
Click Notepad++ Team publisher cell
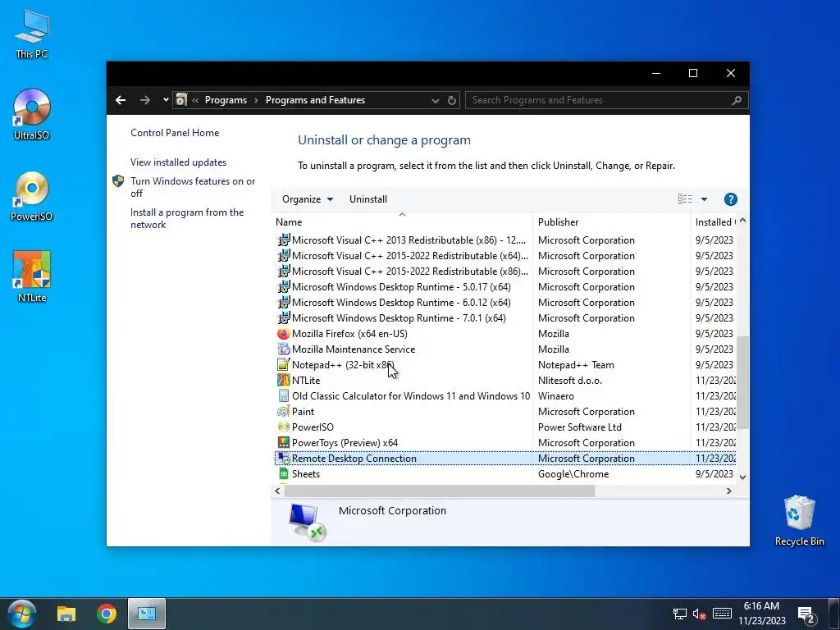click(x=576, y=365)
